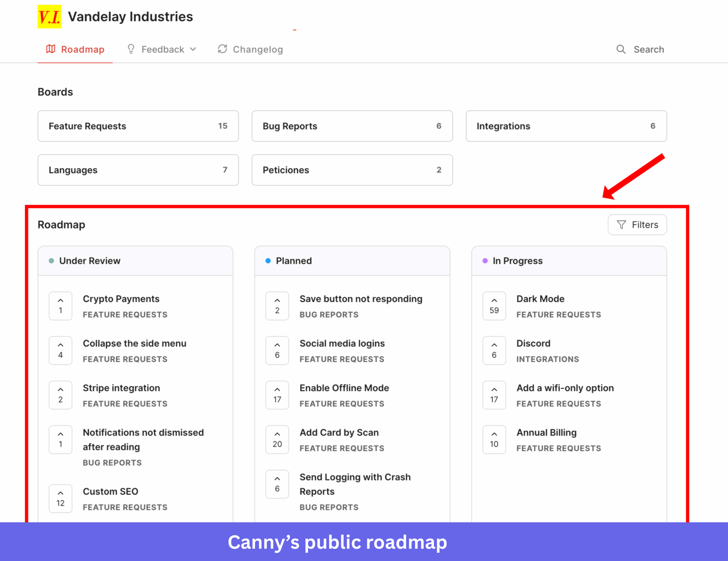This screenshot has width=728, height=561.
Task: Expand the Feedback dropdown chevron
Action: tap(193, 49)
